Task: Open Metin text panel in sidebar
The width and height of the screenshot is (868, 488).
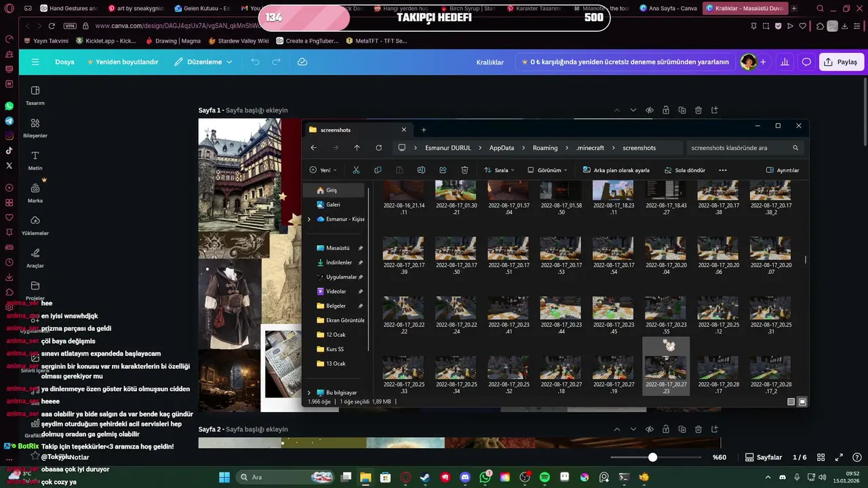Action: tap(35, 161)
